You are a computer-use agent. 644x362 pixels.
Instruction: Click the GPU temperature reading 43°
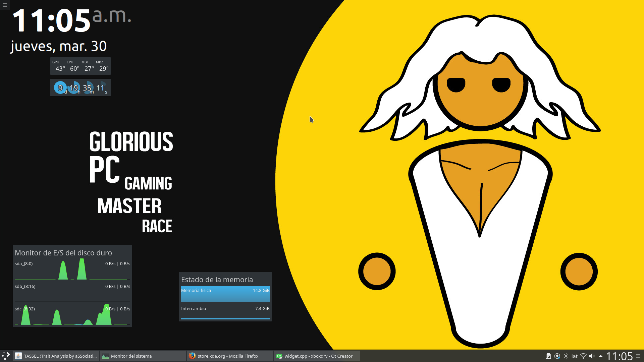tap(60, 68)
